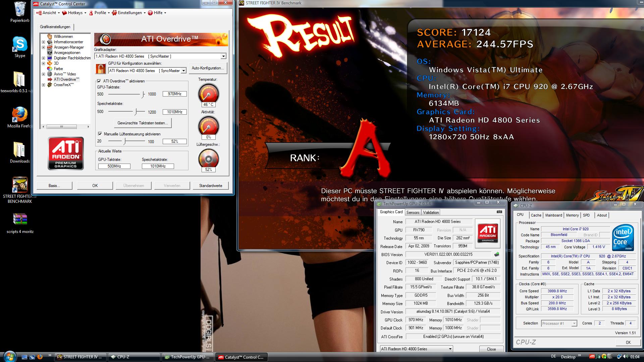
Task: Click the wireless signal tray icon
Action: click(610, 357)
